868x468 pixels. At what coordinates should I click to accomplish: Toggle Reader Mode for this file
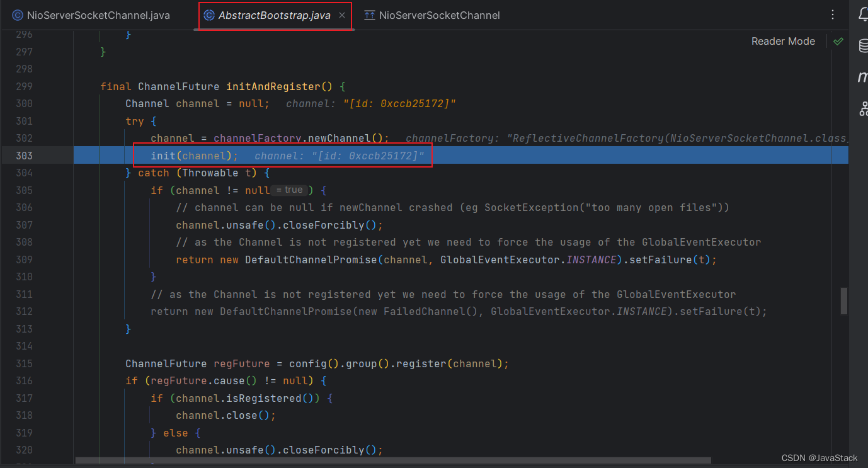(783, 41)
